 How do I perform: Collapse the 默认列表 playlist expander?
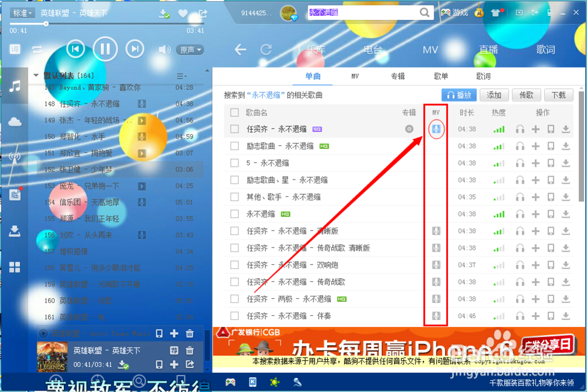36,75
